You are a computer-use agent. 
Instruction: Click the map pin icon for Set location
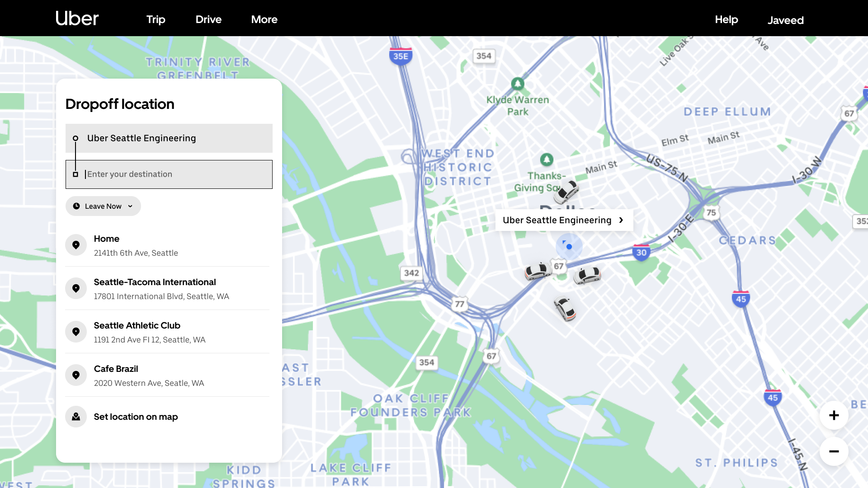point(76,417)
